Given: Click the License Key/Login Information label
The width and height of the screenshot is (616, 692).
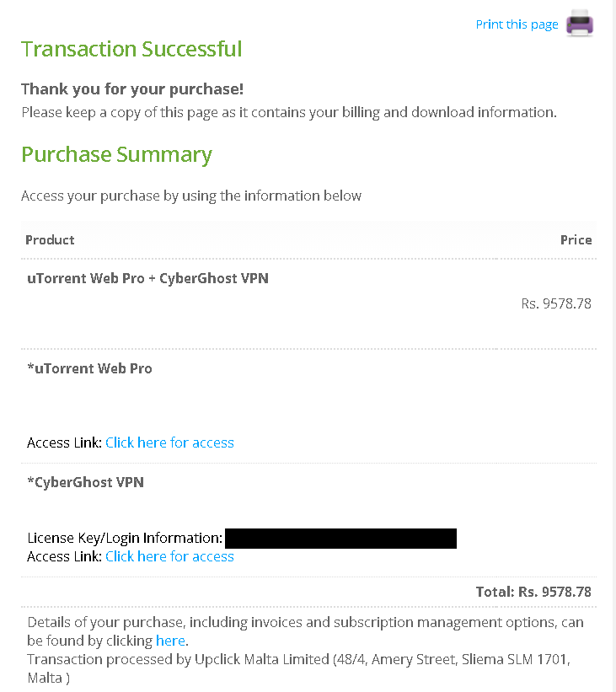Looking at the screenshot, I should 125,538.
